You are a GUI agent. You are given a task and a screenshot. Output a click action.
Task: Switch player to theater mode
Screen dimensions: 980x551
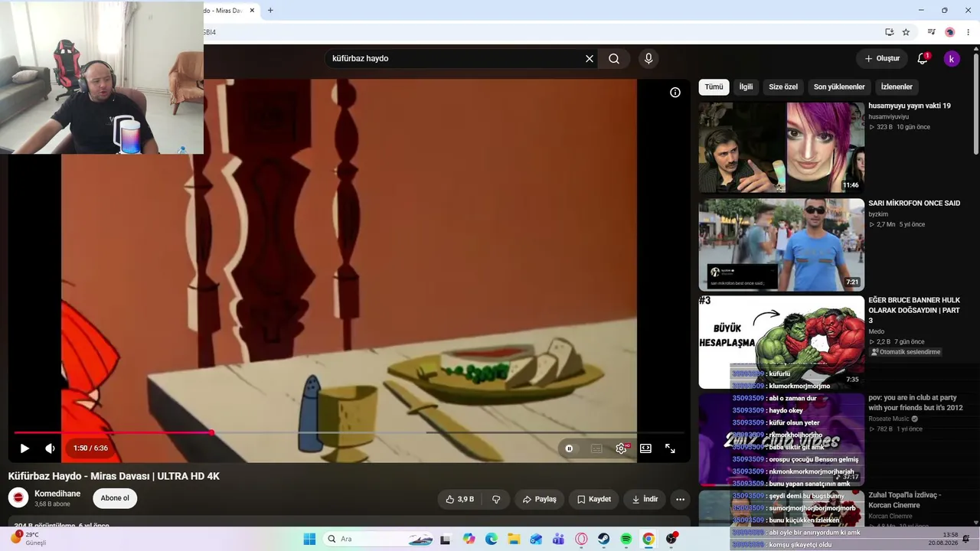pyautogui.click(x=645, y=448)
